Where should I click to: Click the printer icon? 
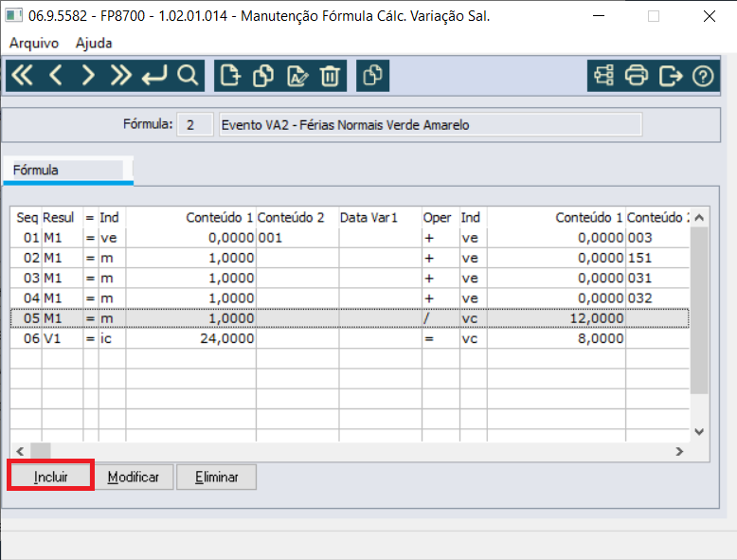[637, 76]
